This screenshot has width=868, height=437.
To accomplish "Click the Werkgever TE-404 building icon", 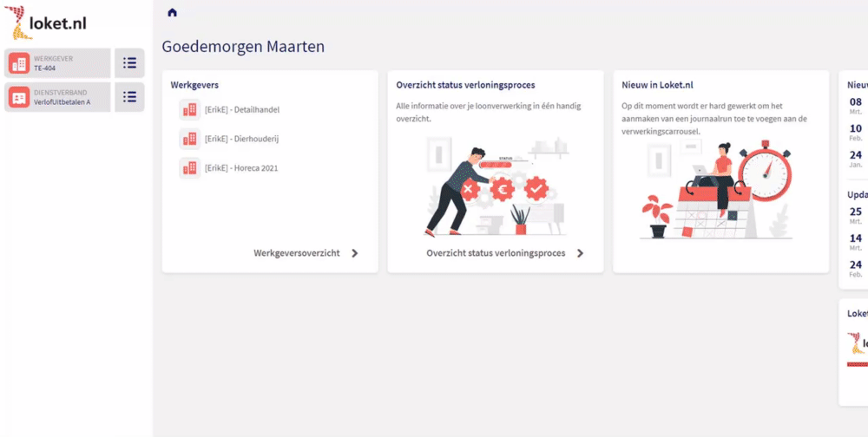I will pos(19,63).
